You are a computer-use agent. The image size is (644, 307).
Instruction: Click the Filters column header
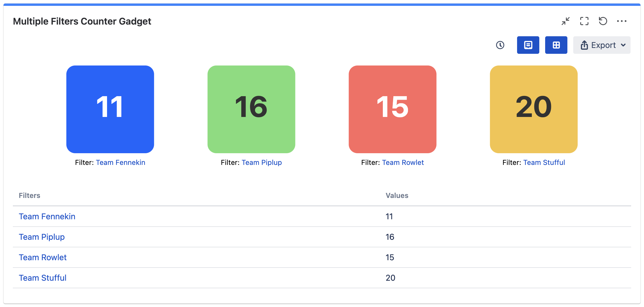coord(29,195)
